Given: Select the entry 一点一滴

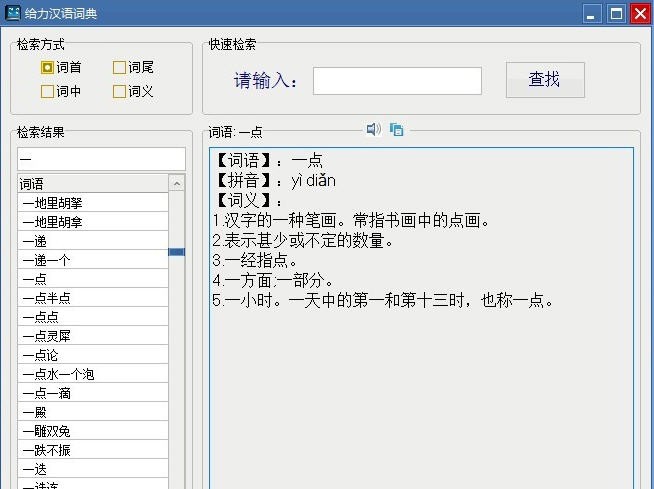Looking at the screenshot, I should click(93, 393).
